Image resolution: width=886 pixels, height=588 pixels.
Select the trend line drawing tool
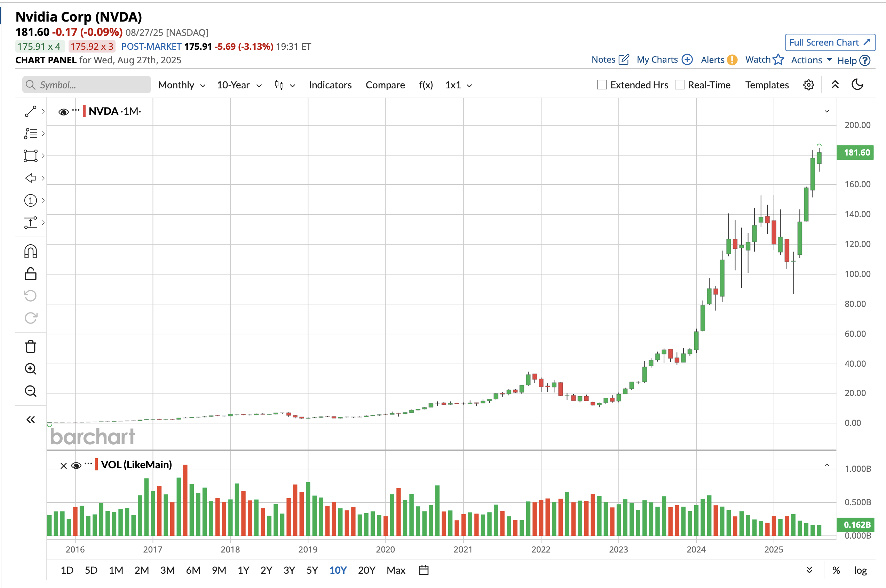[30, 111]
